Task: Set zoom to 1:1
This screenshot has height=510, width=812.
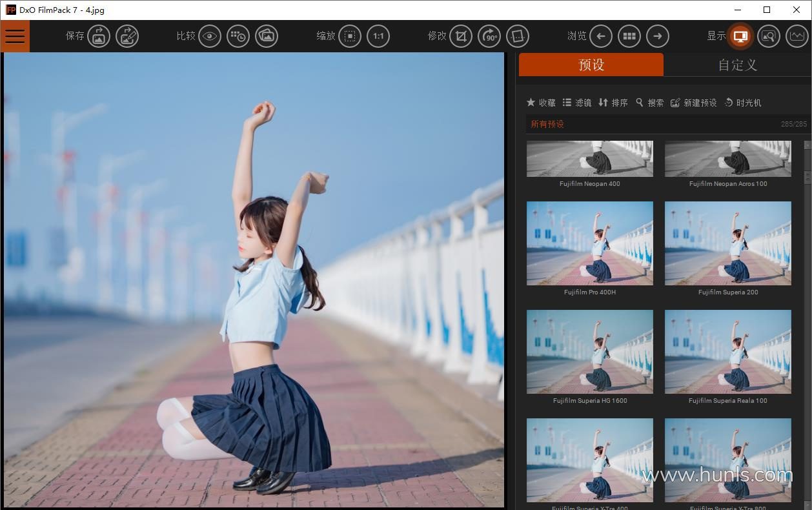Action: pyautogui.click(x=378, y=36)
